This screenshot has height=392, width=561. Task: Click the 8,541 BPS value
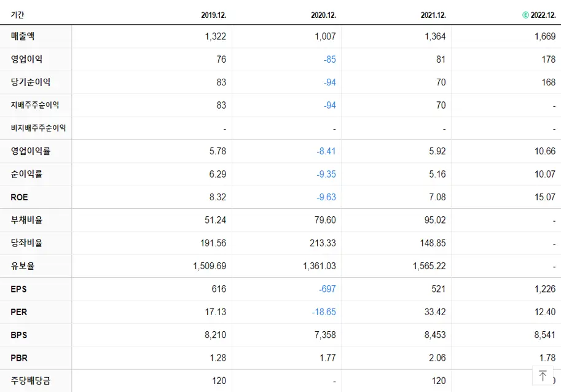pos(545,335)
